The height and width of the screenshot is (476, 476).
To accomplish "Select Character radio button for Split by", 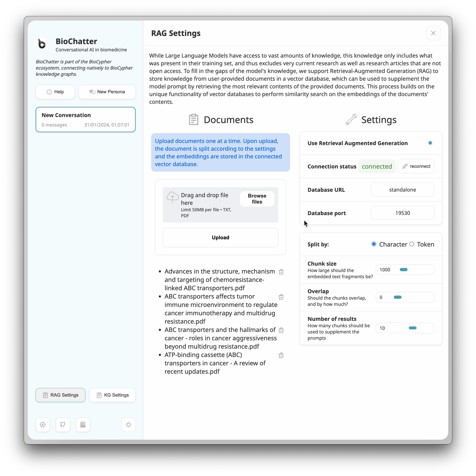I will (373, 244).
